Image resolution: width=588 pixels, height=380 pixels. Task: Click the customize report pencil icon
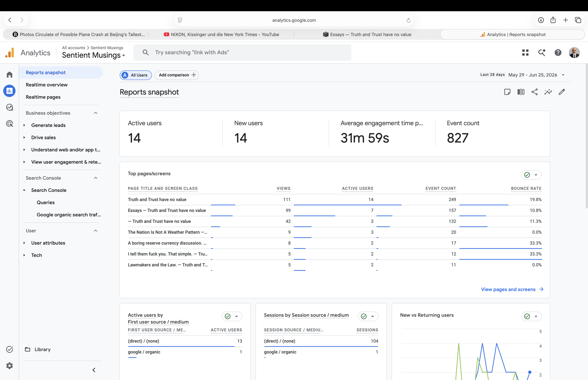pos(562,92)
